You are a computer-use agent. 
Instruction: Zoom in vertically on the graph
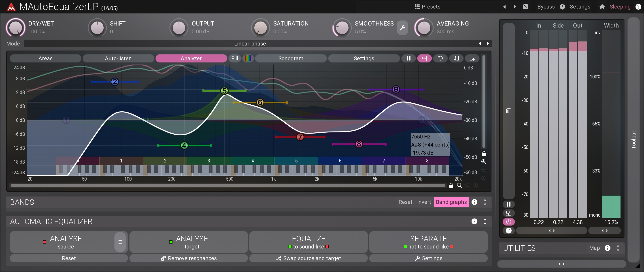[x=484, y=162]
